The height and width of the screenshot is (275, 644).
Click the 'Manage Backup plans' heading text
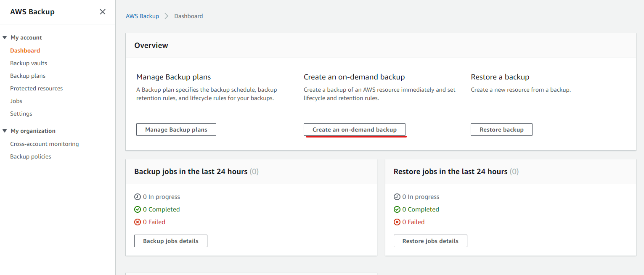coord(174,77)
